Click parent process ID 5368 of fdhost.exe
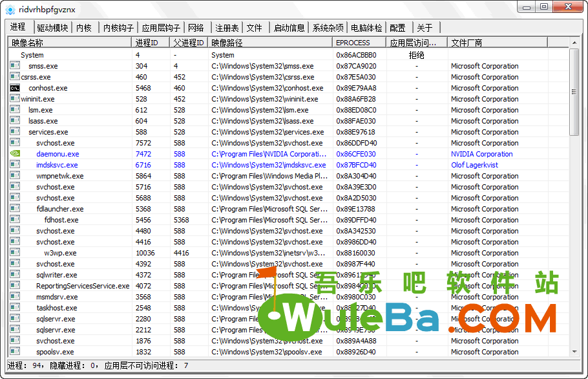 [x=182, y=220]
